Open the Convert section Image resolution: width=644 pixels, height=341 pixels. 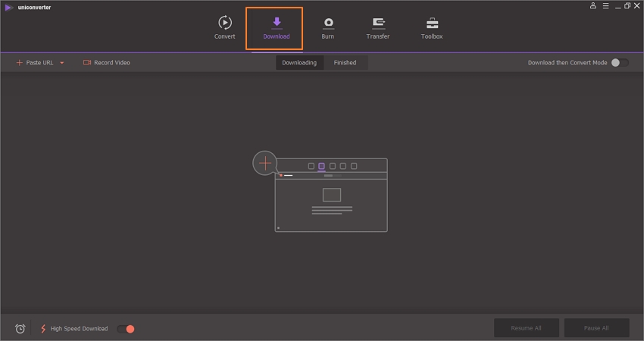[225, 27]
